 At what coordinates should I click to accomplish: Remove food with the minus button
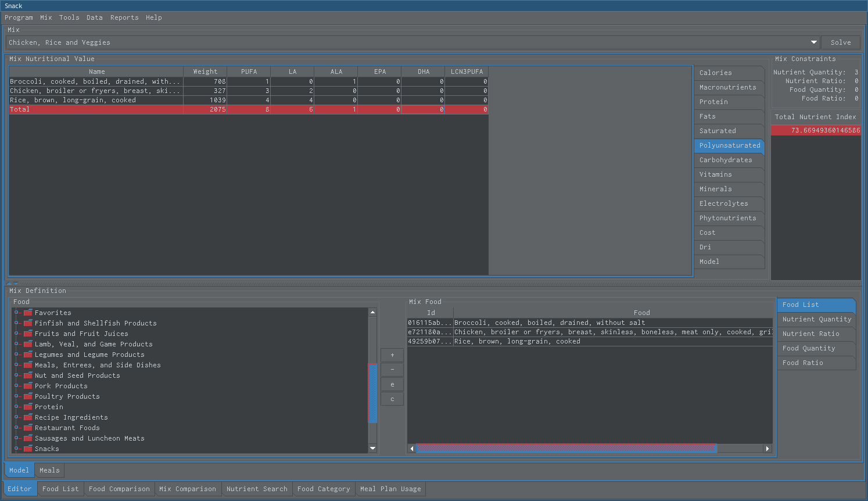[x=392, y=370]
